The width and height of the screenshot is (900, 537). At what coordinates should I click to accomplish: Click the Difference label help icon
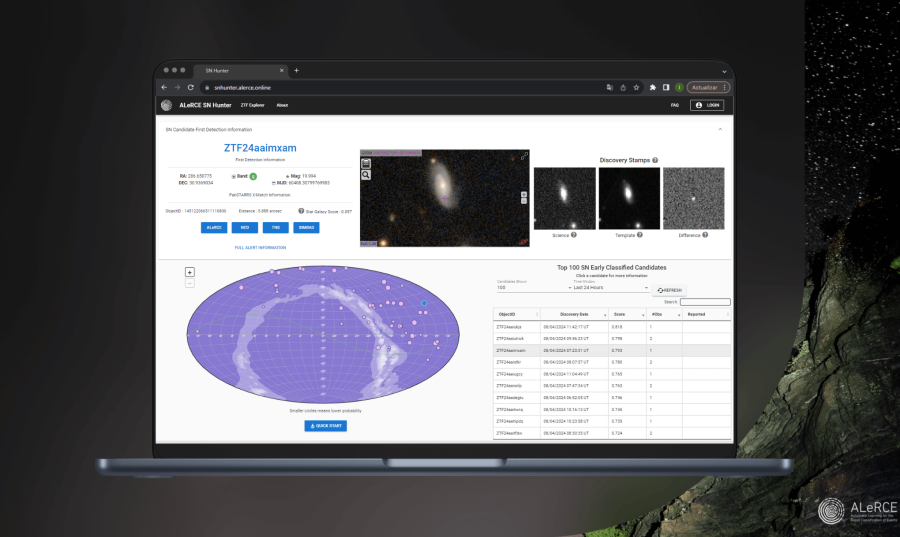click(705, 235)
